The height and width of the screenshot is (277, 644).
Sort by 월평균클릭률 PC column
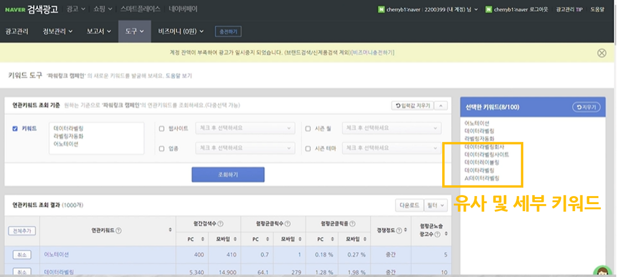[333, 239]
